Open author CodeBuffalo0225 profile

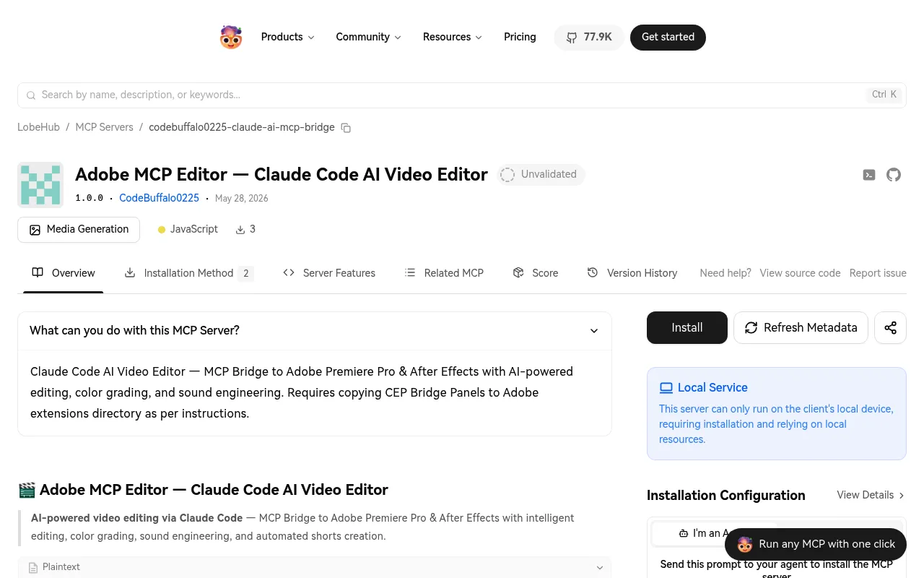(x=159, y=198)
